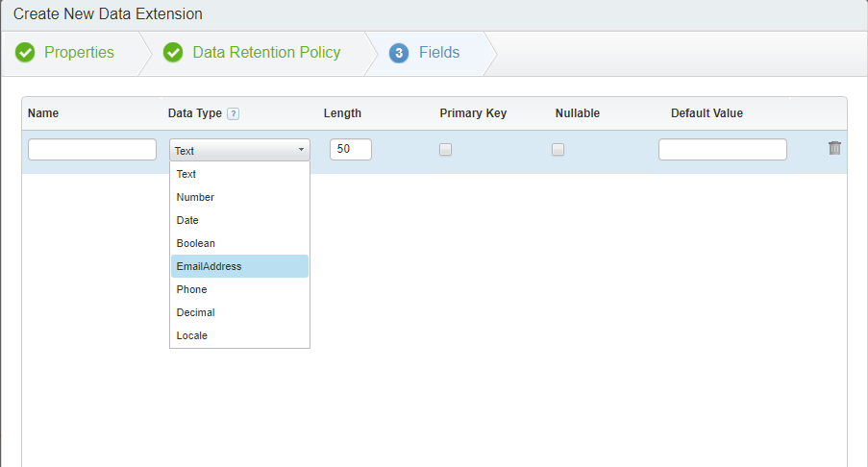The image size is (868, 467).
Task: Tick the Primary Key checkbox
Action: point(446,149)
